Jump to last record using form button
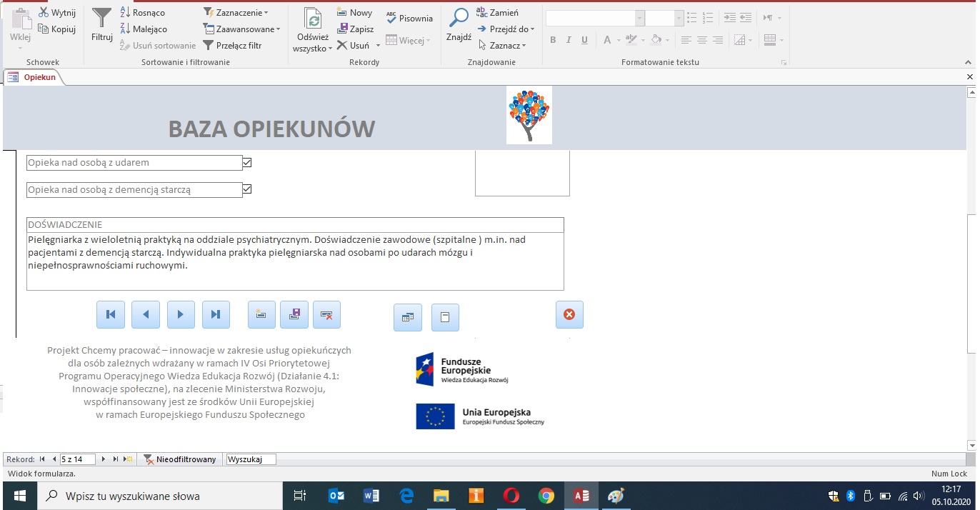This screenshot has width=980, height=510. 216,314
